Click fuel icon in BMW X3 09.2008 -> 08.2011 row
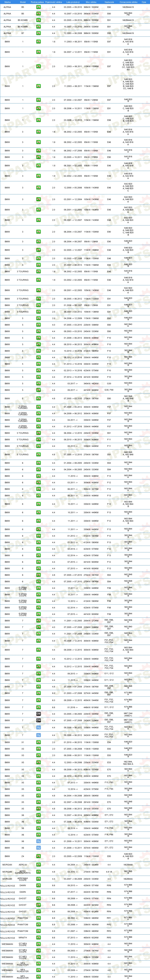 coord(38,755)
